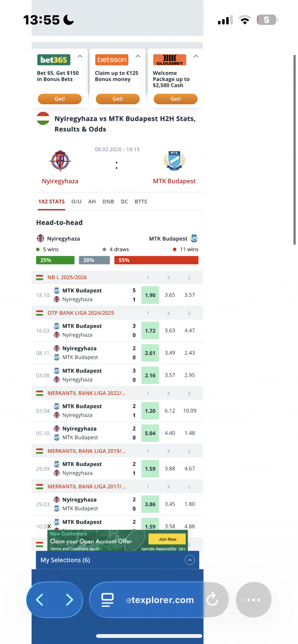Select 1.90 odds for MTK Budapest 18.10.

click(150, 295)
